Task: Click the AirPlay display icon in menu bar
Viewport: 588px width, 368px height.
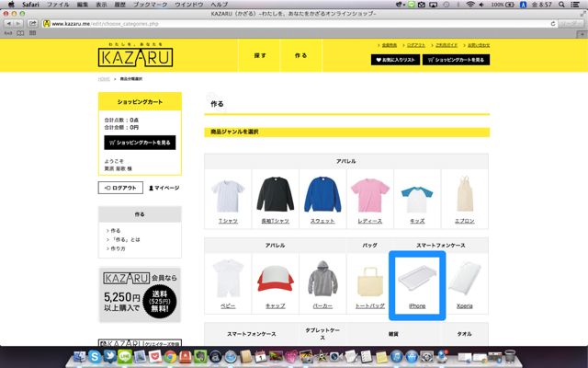Action: pyautogui.click(x=434, y=5)
